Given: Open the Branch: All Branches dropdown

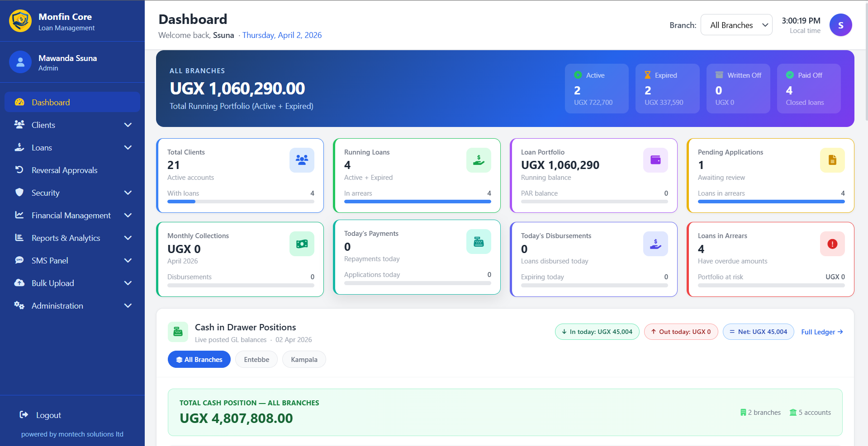Looking at the screenshot, I should point(736,25).
